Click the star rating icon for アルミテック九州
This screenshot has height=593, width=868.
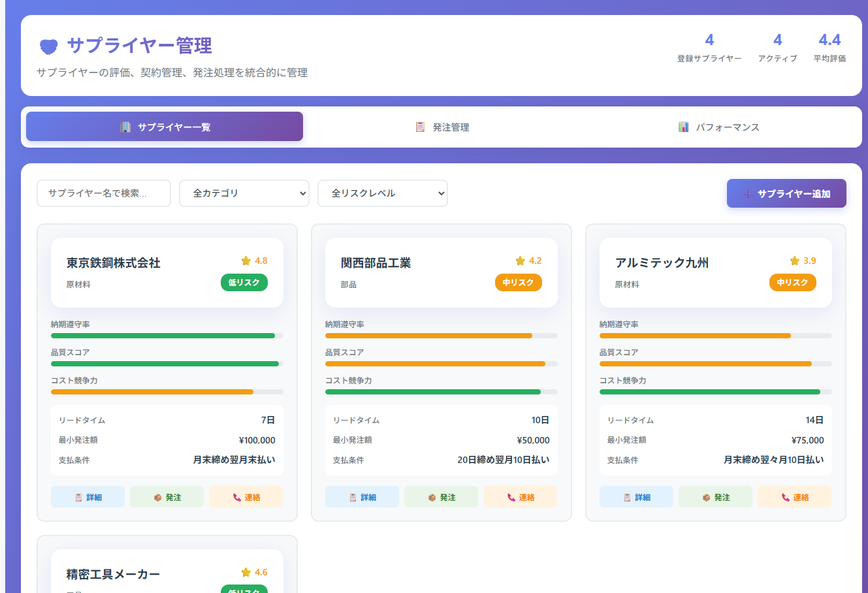click(795, 261)
